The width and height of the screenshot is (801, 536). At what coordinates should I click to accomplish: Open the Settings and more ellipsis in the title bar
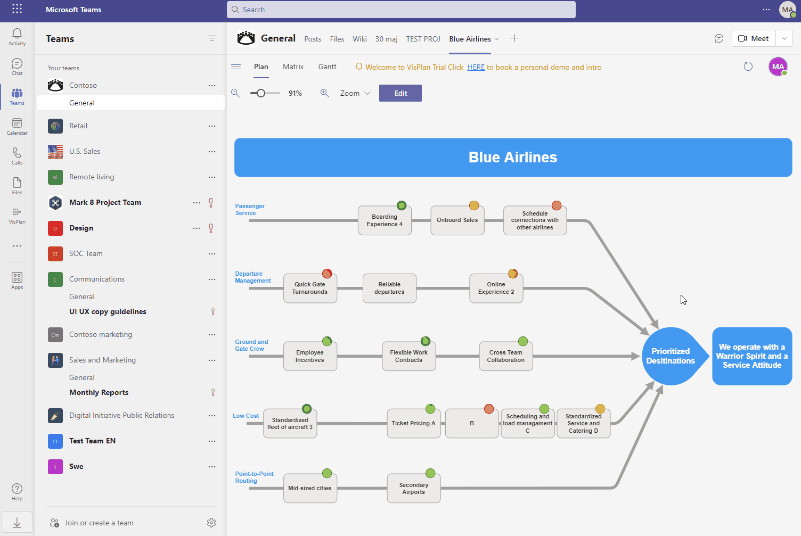pos(766,9)
